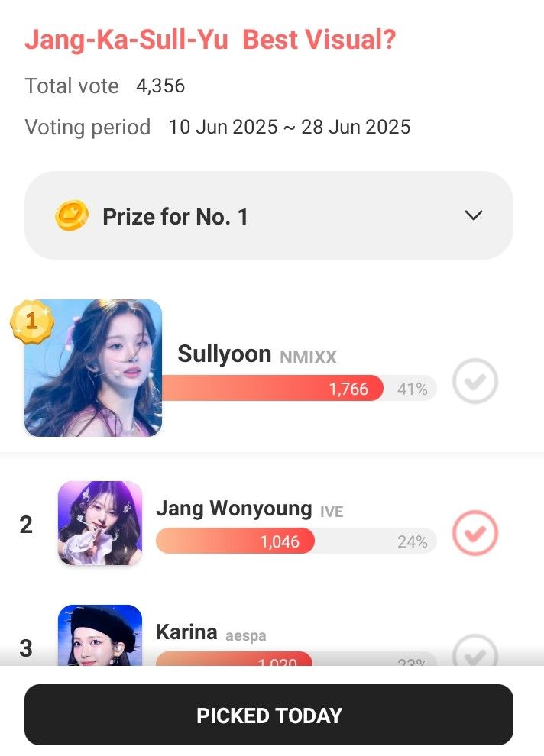The width and height of the screenshot is (544, 756).
Task: Open the Prize for No. 1 panel
Action: tap(269, 215)
